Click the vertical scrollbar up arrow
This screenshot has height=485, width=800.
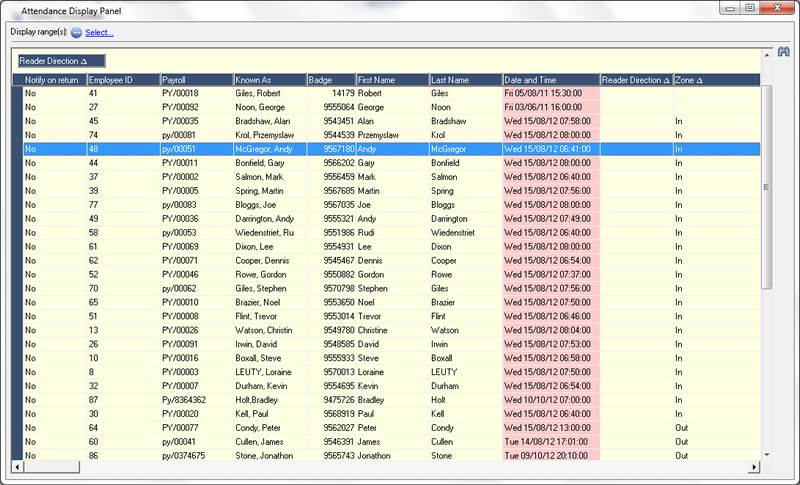point(766,79)
